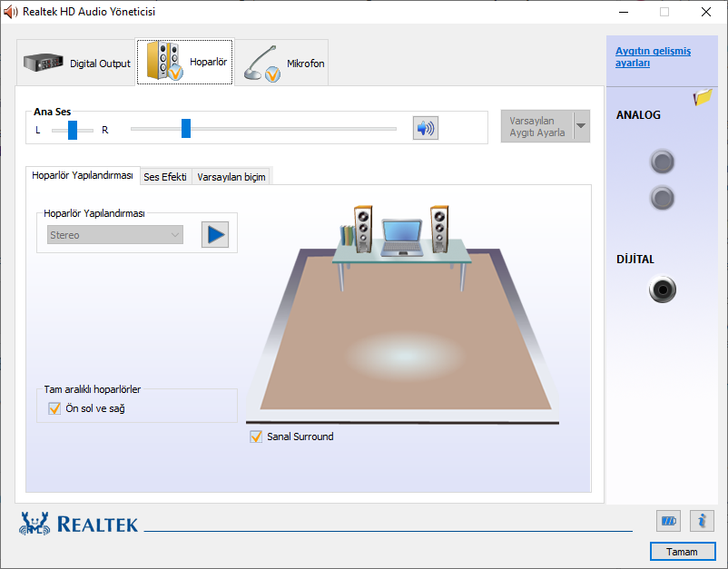The height and width of the screenshot is (569, 728).
Task: Switch to the Hoparlör device tab
Action: [x=185, y=62]
